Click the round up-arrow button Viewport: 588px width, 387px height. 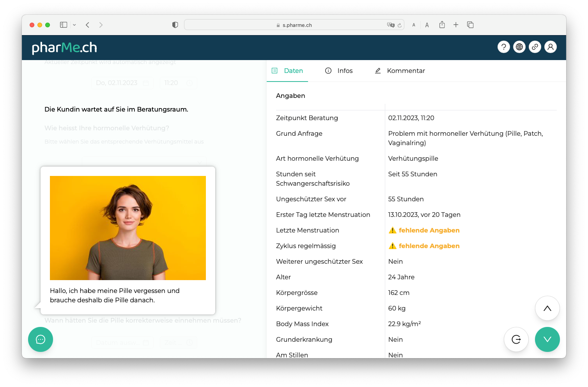click(x=547, y=308)
